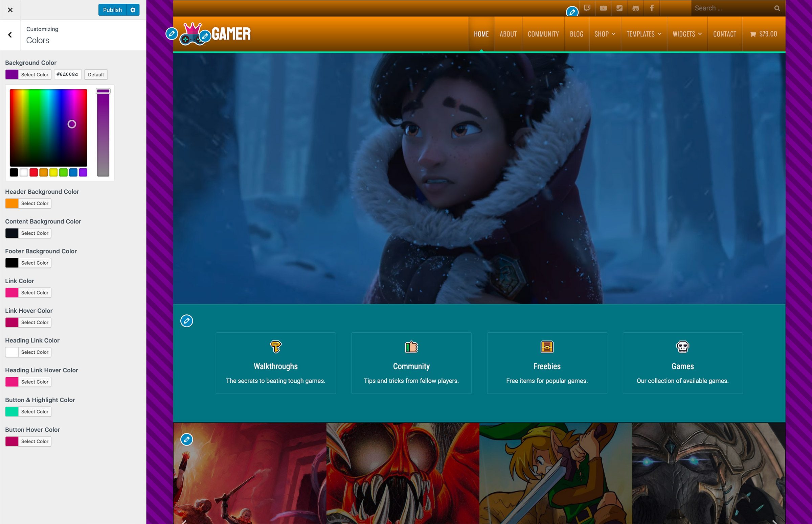Viewport: 812px width, 524px height.
Task: Open the Steam social link icon
Action: pos(619,8)
